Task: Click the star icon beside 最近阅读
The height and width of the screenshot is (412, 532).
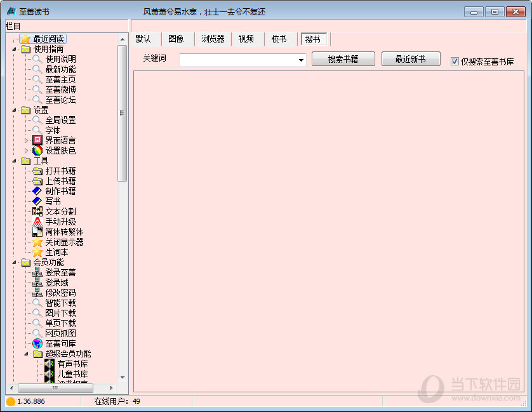Action: point(25,39)
